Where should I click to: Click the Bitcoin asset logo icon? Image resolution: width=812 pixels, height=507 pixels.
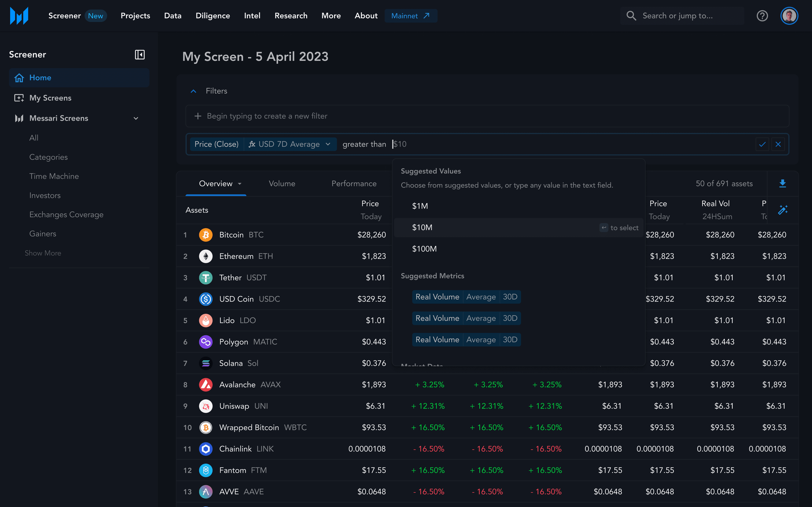[x=206, y=235]
